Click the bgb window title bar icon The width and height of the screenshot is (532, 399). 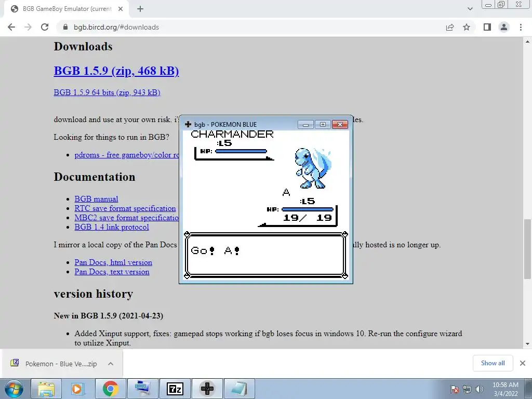pos(188,124)
